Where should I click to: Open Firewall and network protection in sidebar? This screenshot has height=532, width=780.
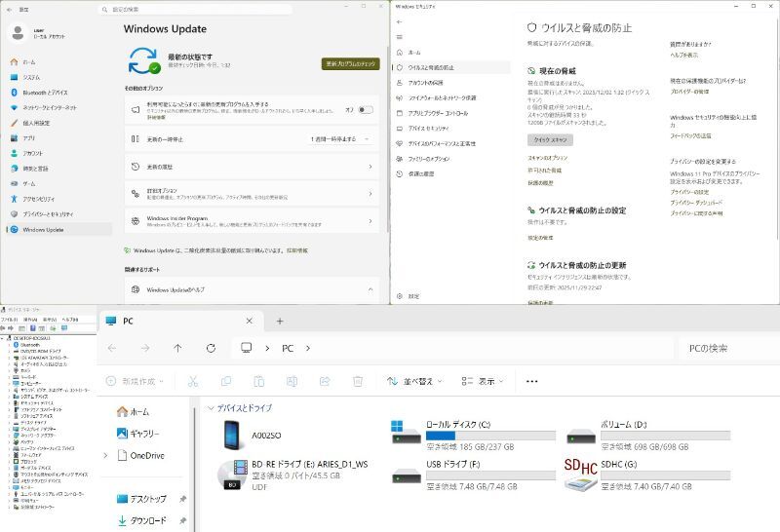coord(442,97)
